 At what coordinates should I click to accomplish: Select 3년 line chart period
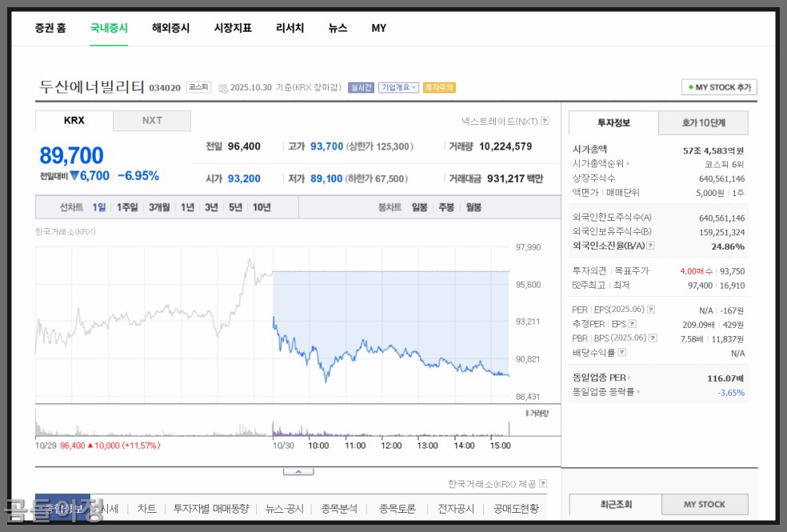pos(211,207)
